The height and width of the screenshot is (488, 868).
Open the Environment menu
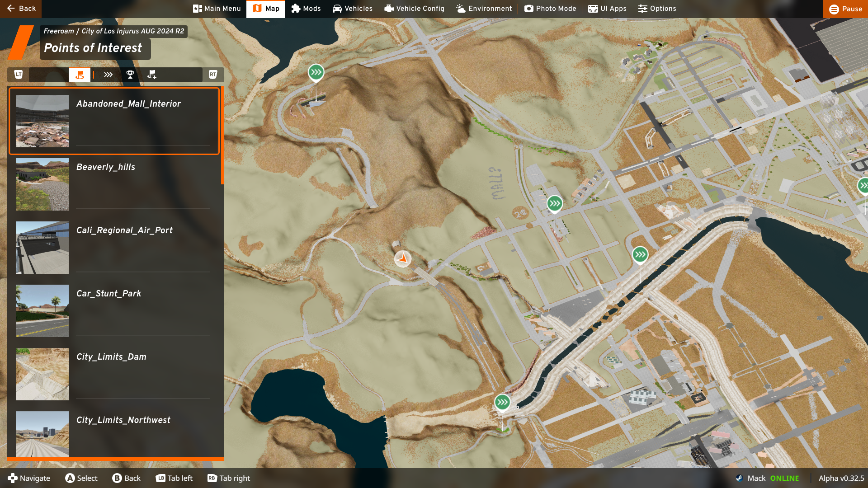click(484, 9)
